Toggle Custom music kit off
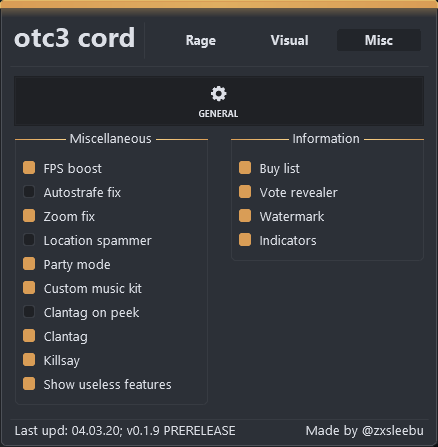438x447 pixels. [x=29, y=288]
